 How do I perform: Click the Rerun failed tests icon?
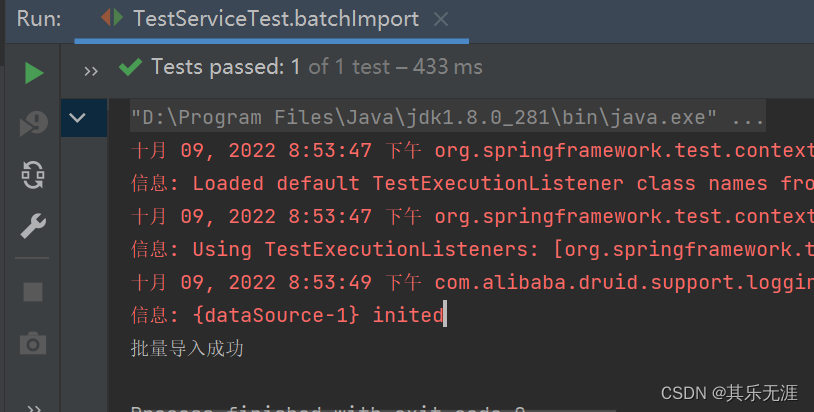point(34,124)
